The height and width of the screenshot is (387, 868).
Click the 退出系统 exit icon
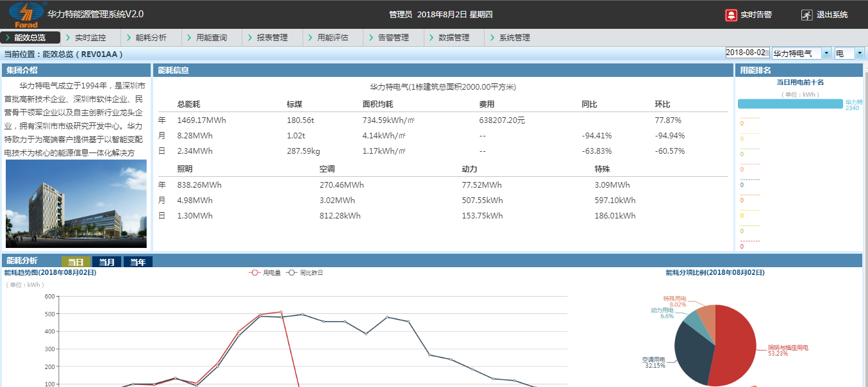[x=806, y=15]
